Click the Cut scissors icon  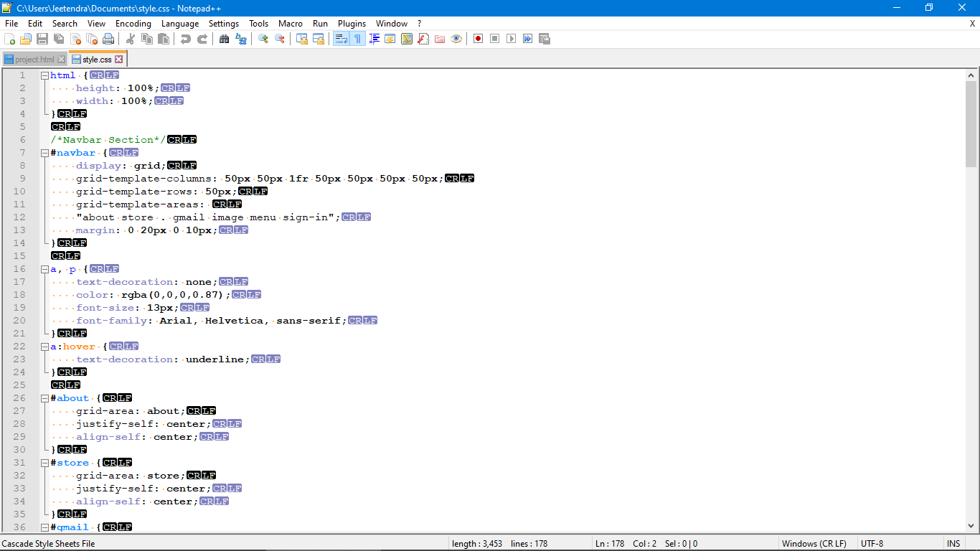tap(131, 39)
